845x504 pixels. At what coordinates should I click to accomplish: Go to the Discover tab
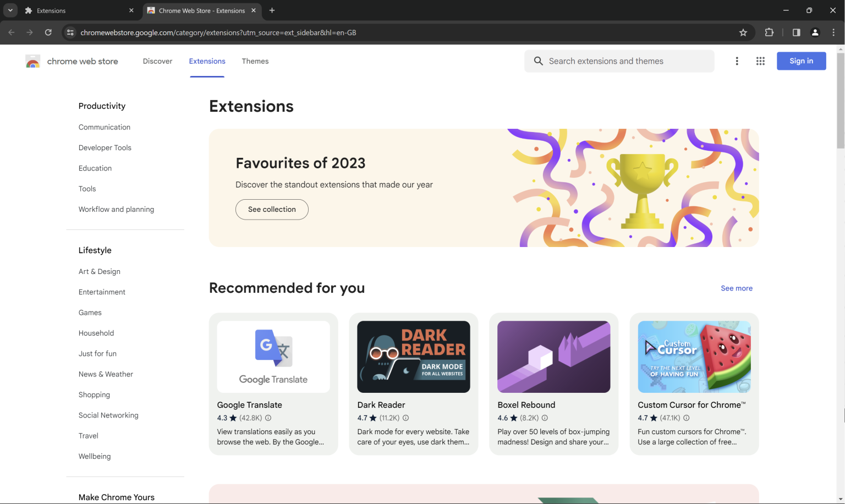click(x=157, y=61)
